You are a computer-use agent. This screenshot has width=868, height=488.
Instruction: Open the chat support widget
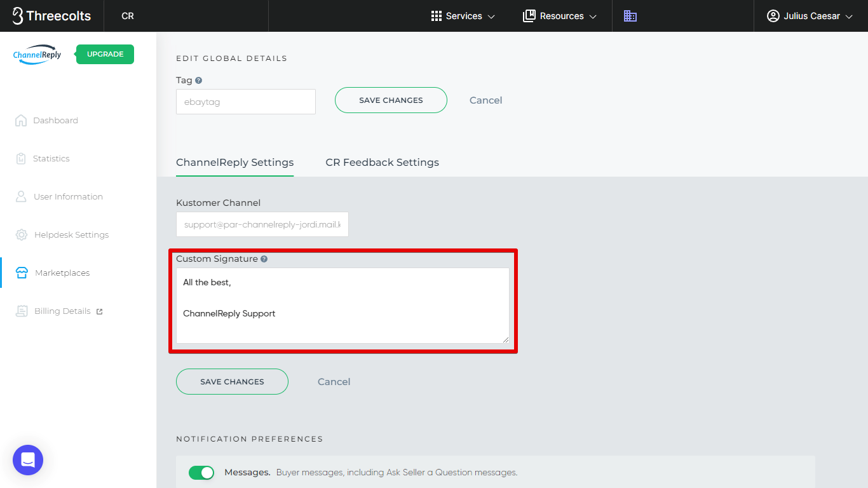coord(28,460)
